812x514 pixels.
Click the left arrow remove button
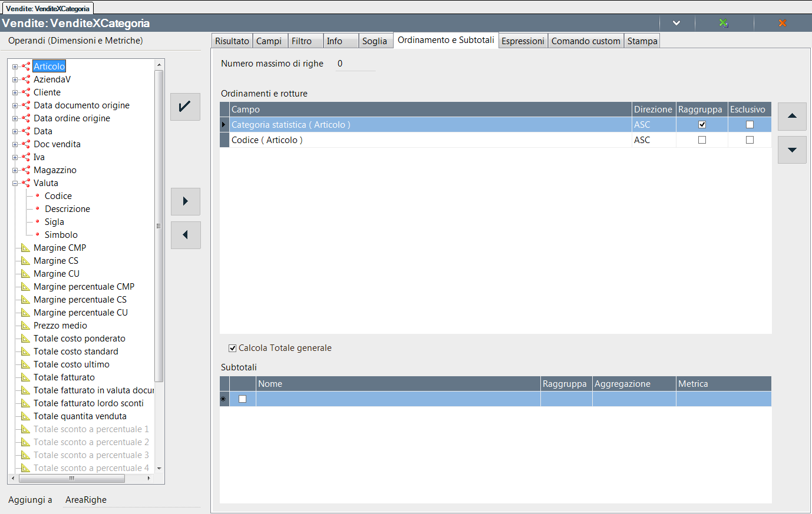point(185,235)
